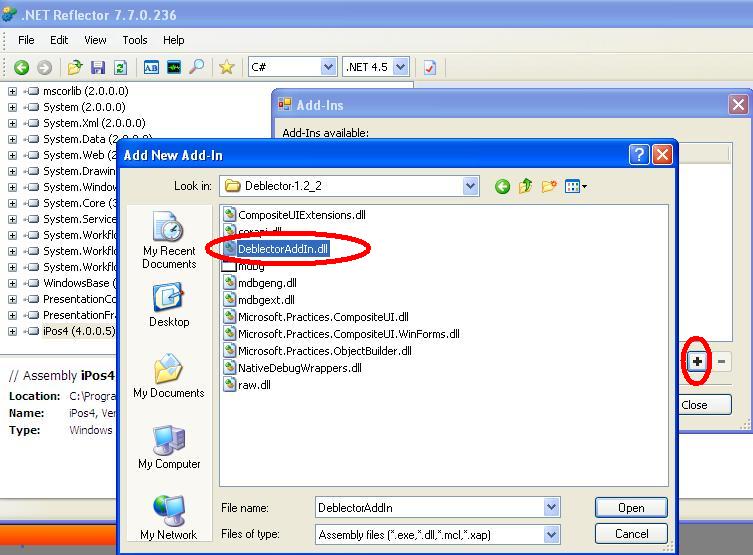
Task: Open the File name dropdown arrow
Action: (x=551, y=507)
